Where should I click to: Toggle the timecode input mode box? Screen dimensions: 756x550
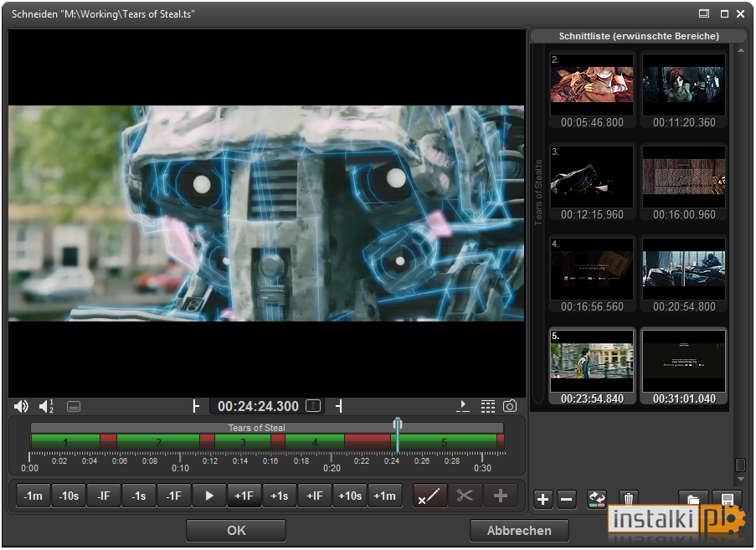[313, 406]
